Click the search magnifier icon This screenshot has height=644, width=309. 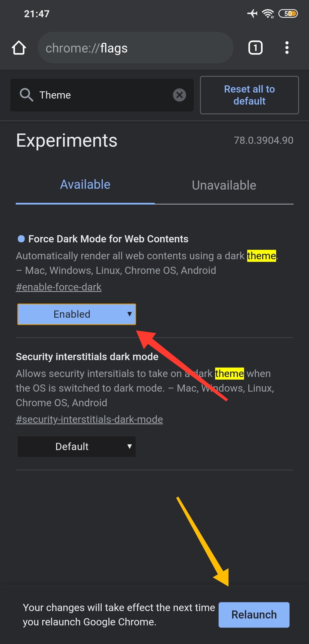(26, 95)
